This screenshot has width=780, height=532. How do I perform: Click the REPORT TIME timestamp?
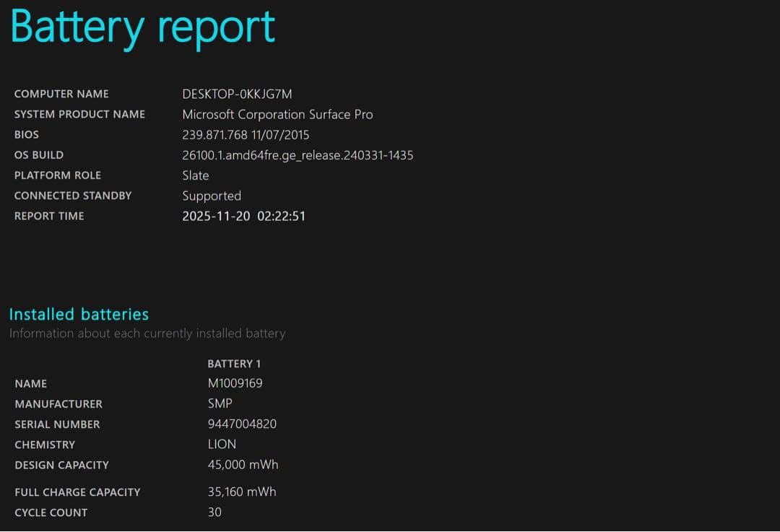(x=244, y=216)
